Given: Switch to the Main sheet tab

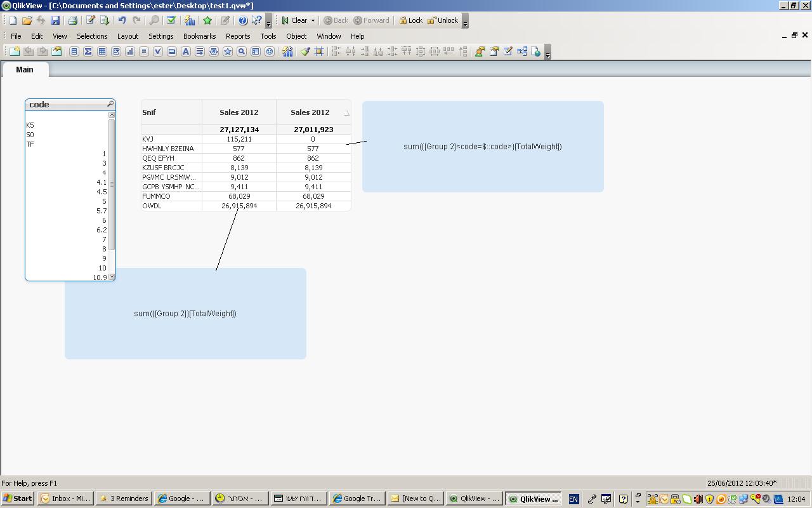Looking at the screenshot, I should (x=25, y=70).
